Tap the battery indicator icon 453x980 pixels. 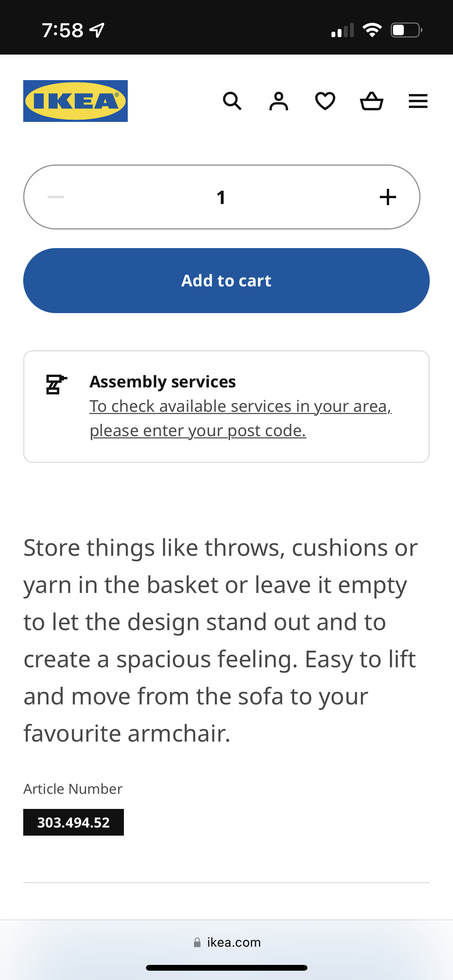coord(406,30)
